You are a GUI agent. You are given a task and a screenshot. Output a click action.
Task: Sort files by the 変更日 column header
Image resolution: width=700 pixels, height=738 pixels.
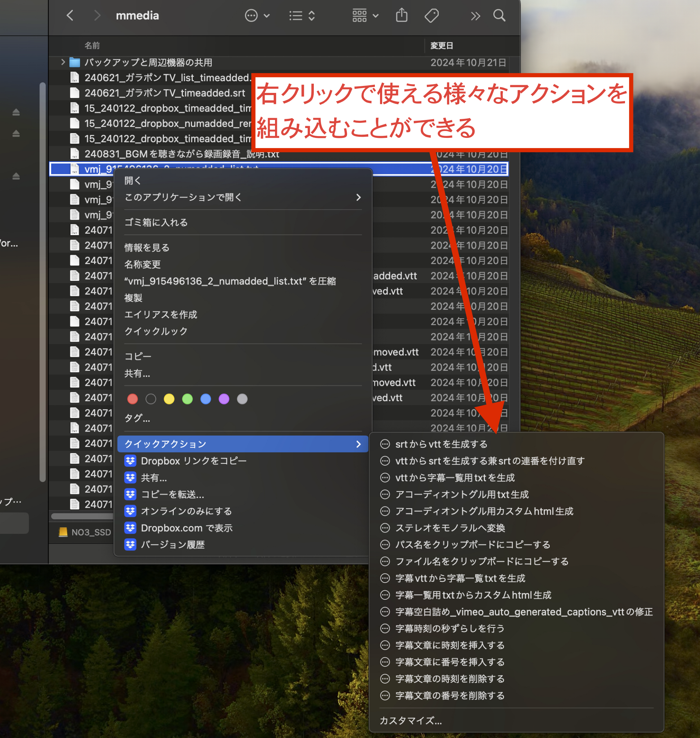[x=441, y=45]
